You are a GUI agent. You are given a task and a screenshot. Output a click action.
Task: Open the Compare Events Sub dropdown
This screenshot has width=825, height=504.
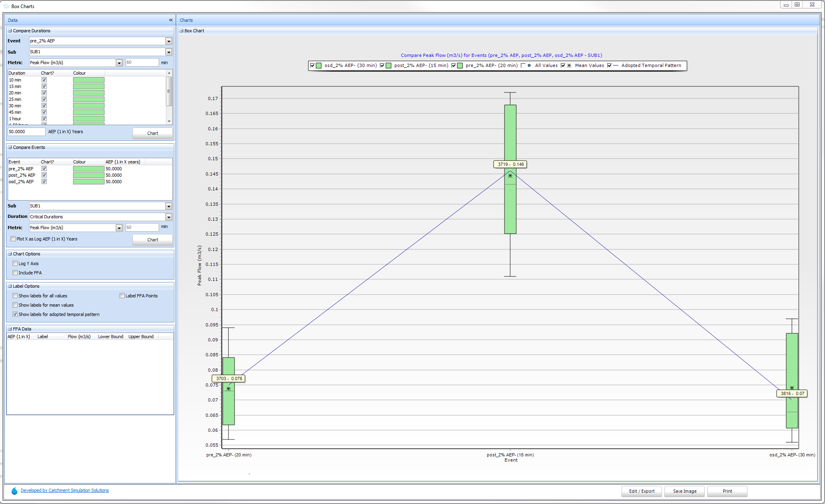169,206
